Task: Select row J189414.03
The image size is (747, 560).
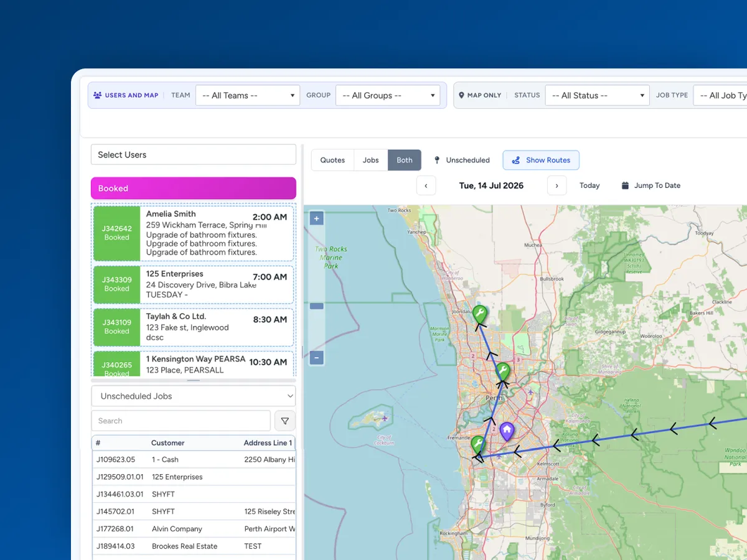Action: pos(194,546)
